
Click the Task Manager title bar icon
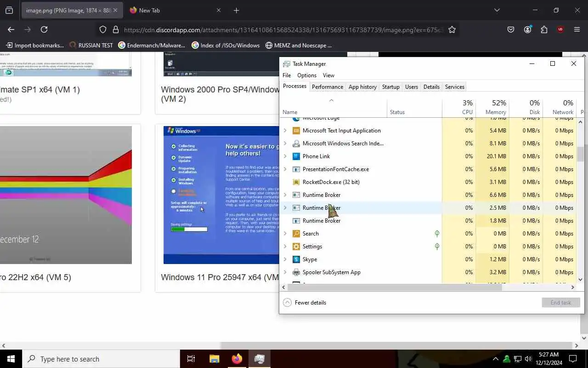[x=287, y=64]
